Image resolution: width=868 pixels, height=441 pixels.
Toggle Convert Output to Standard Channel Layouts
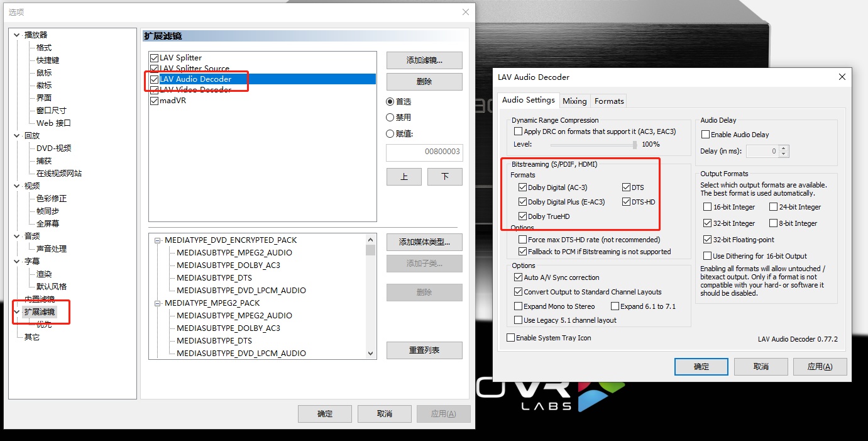tap(518, 292)
